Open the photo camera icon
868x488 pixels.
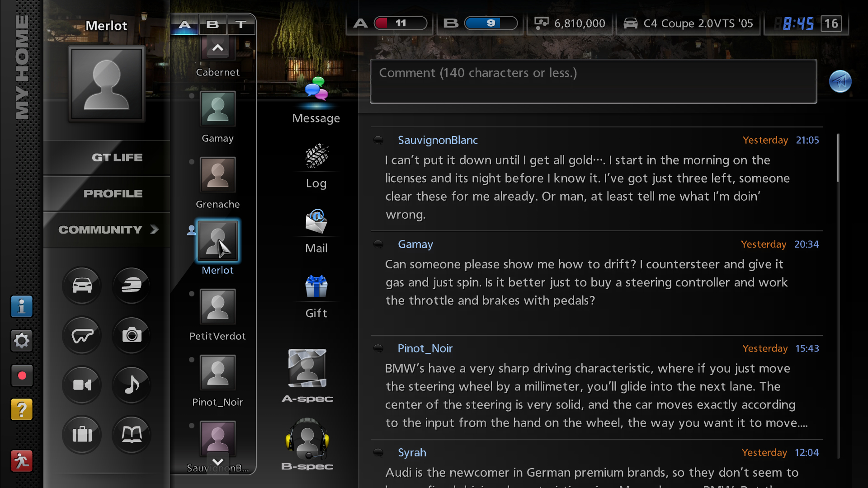[x=132, y=335]
